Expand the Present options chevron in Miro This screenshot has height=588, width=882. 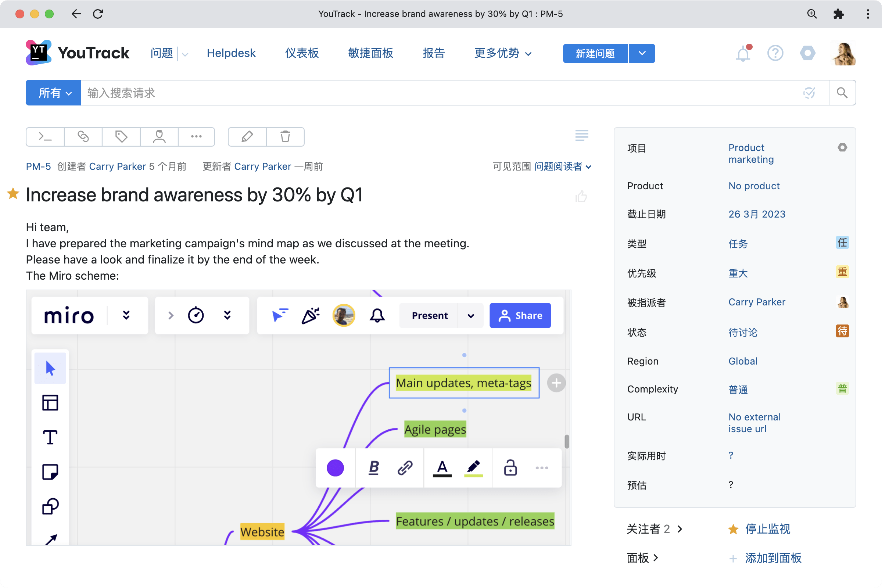click(x=471, y=315)
